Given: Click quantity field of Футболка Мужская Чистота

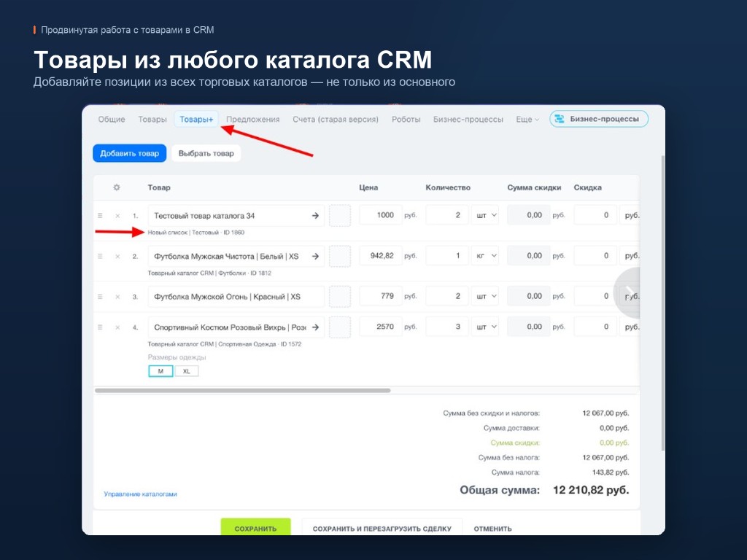Looking at the screenshot, I should pyautogui.click(x=447, y=256).
